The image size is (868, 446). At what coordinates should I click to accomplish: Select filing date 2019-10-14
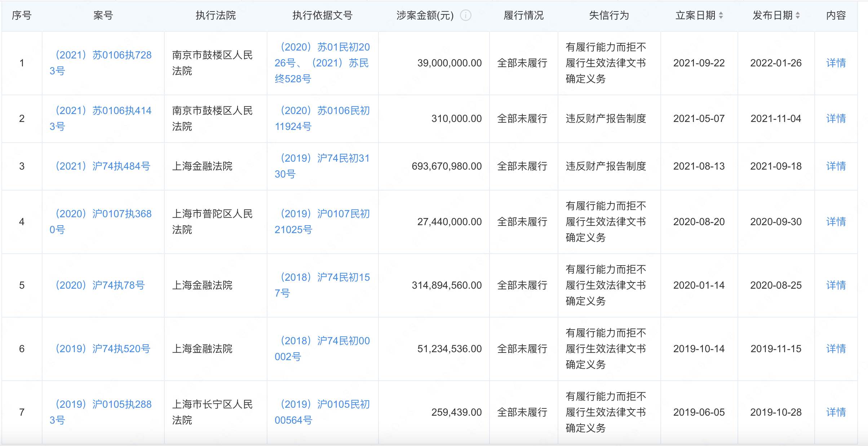699,349
